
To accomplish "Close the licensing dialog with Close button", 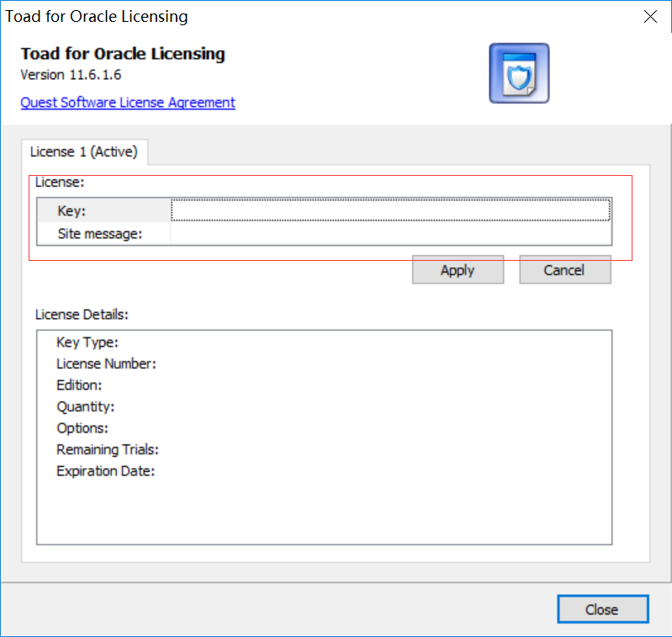I will tap(602, 609).
